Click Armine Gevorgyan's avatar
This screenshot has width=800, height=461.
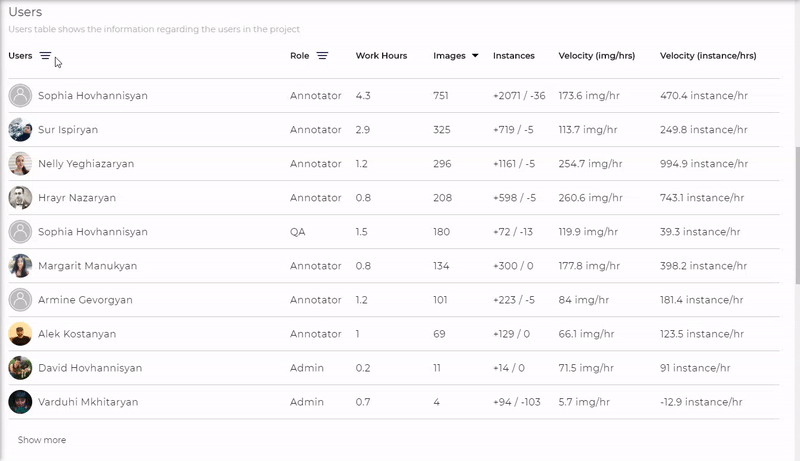pos(20,300)
